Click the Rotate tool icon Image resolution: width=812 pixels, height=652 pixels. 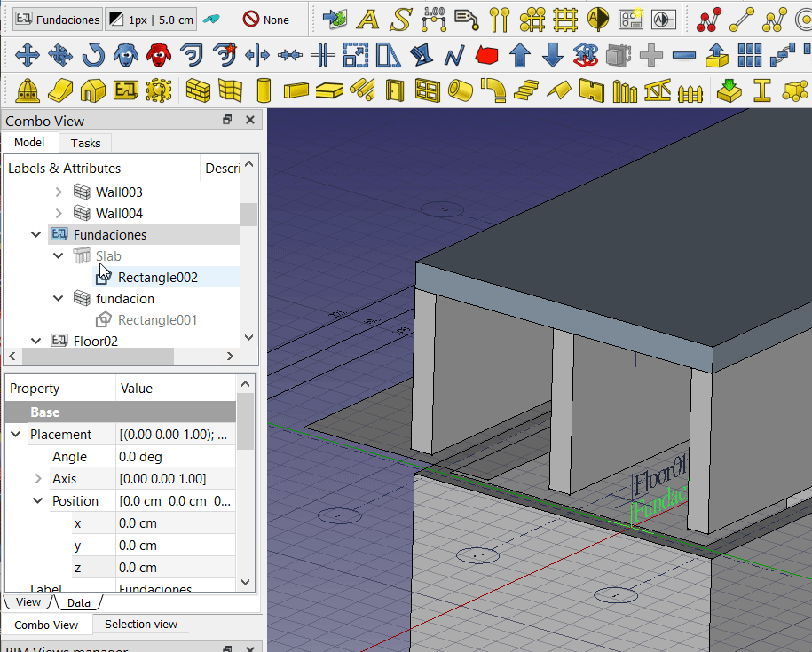pos(92,56)
